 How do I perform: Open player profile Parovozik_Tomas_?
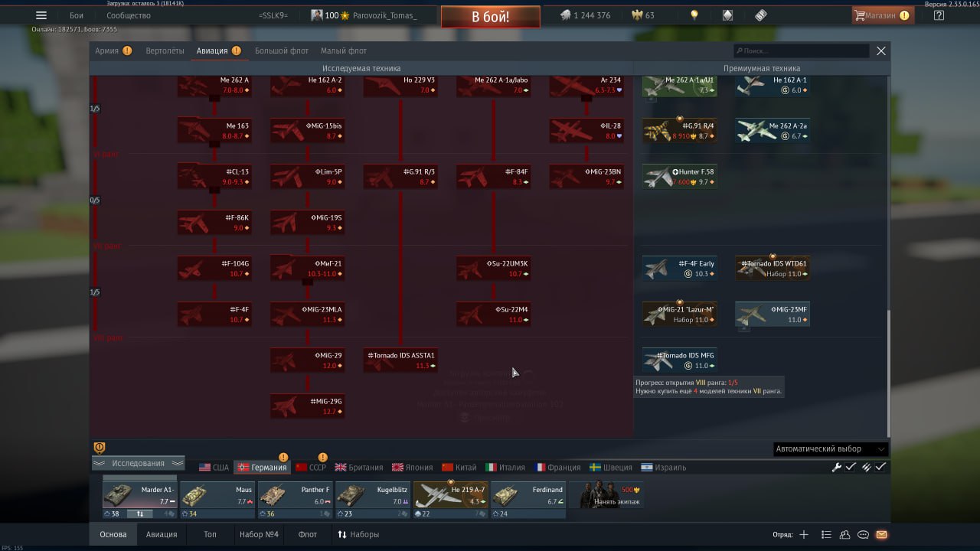[364, 15]
